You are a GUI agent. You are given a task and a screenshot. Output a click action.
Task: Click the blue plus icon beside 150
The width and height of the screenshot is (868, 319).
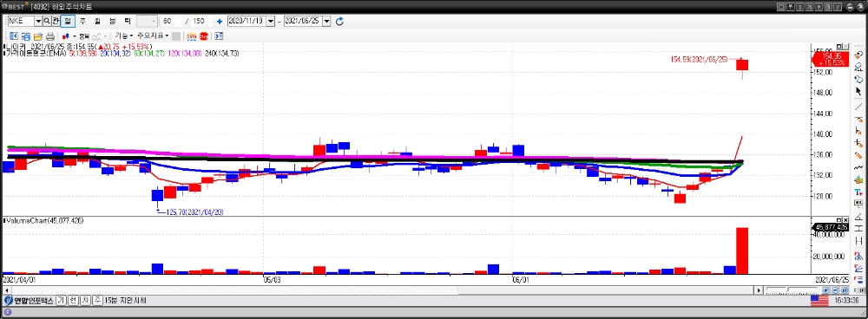220,21
